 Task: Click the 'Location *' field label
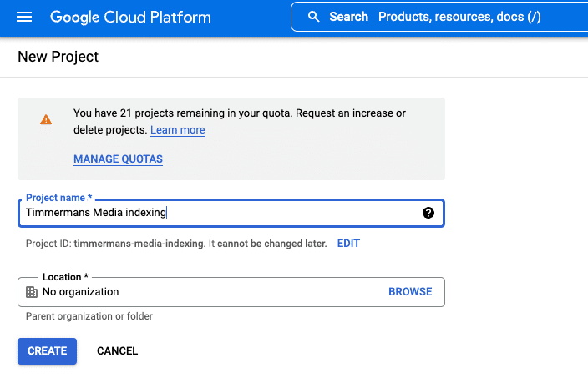point(65,277)
